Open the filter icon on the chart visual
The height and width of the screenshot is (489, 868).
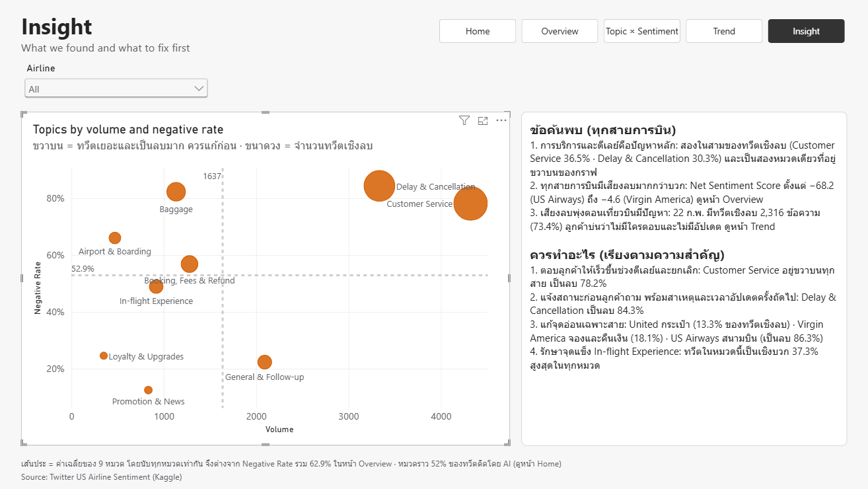coord(464,120)
